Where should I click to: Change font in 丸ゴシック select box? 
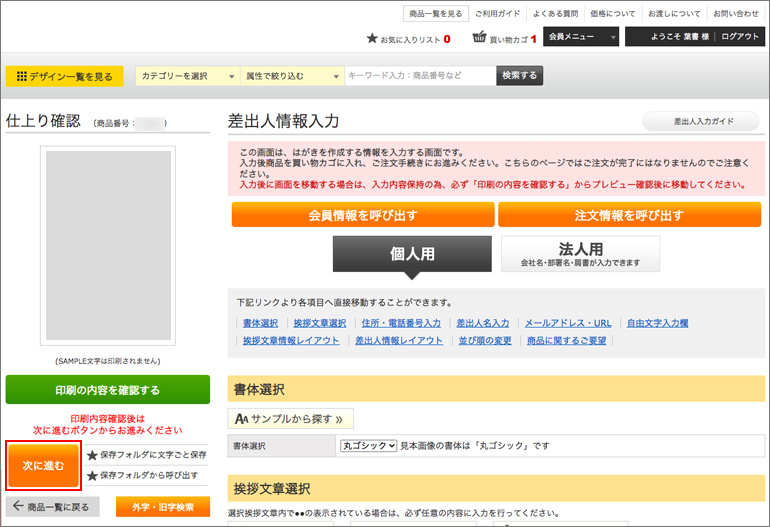pyautogui.click(x=368, y=445)
